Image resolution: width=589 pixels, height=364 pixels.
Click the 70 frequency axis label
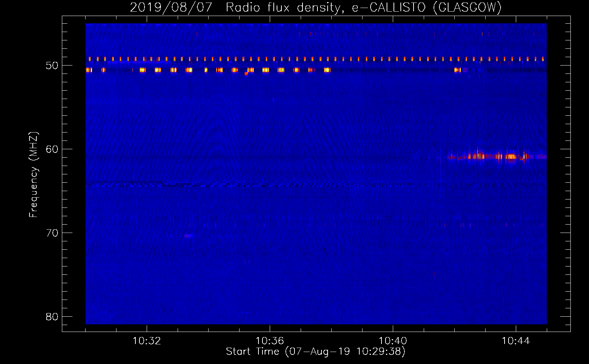(52, 233)
